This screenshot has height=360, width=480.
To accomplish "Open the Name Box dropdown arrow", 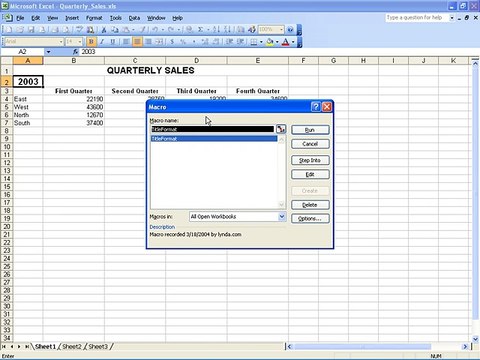I will coord(48,52).
